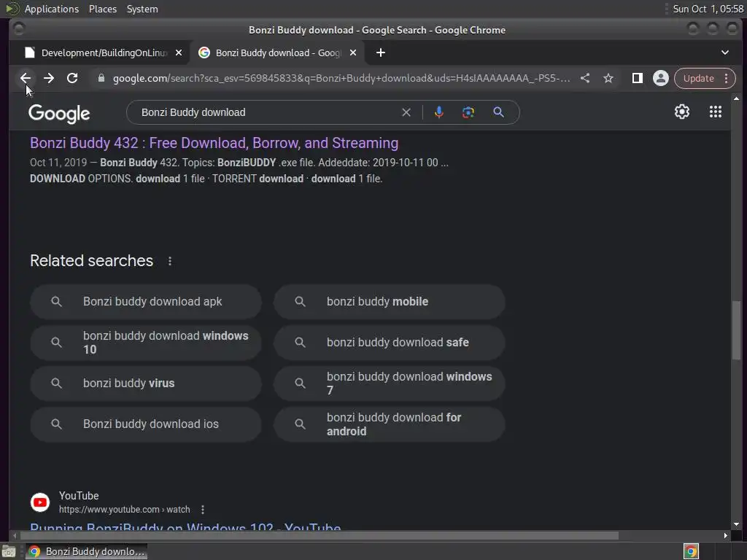
Task: Search 'bonzi buddy mobile' suggestion
Action: [390, 301]
